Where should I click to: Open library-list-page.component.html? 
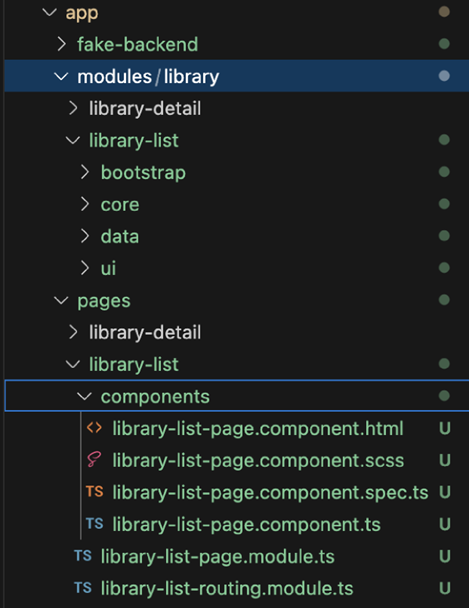pyautogui.click(x=258, y=429)
